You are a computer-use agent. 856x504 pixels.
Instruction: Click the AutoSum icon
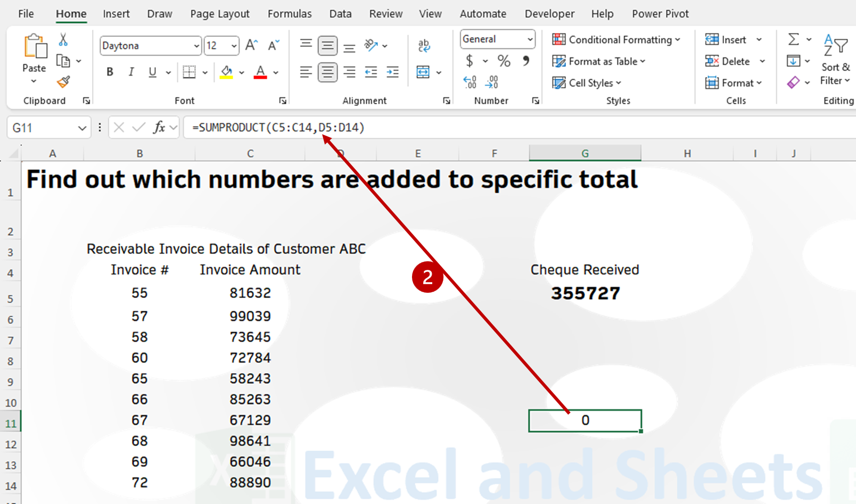[x=793, y=39]
